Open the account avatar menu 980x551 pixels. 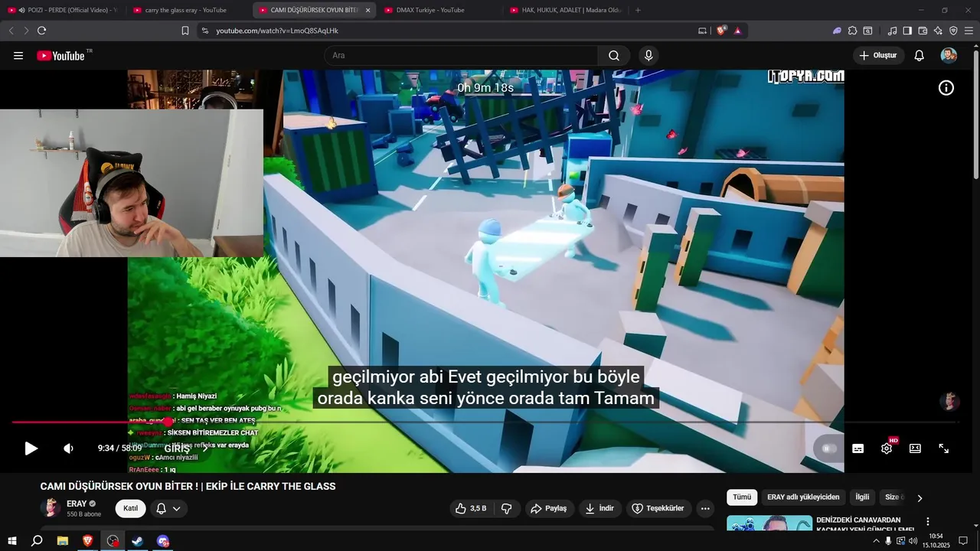[949, 55]
